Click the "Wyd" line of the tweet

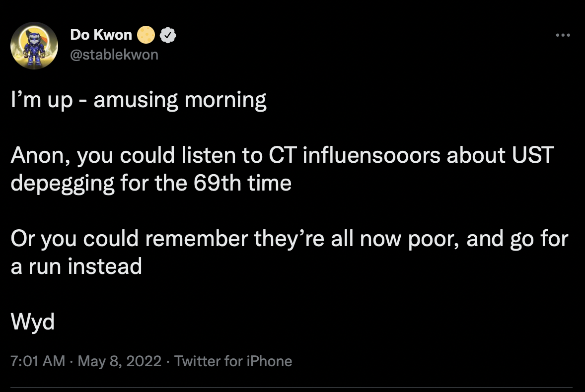coord(32,323)
